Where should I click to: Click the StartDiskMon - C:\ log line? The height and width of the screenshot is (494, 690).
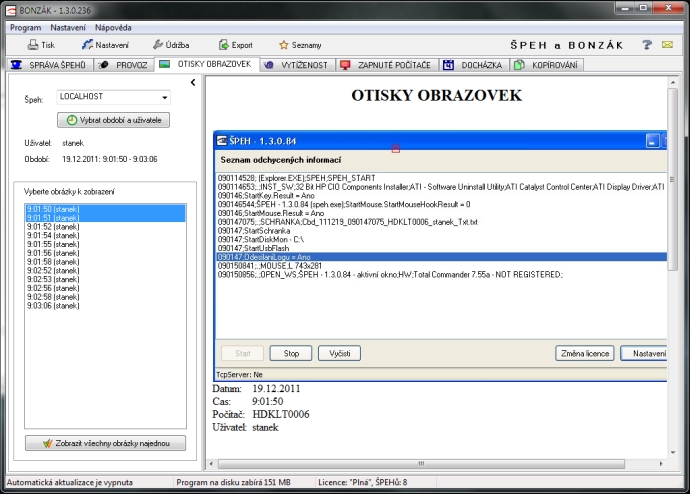pyautogui.click(x=261, y=239)
